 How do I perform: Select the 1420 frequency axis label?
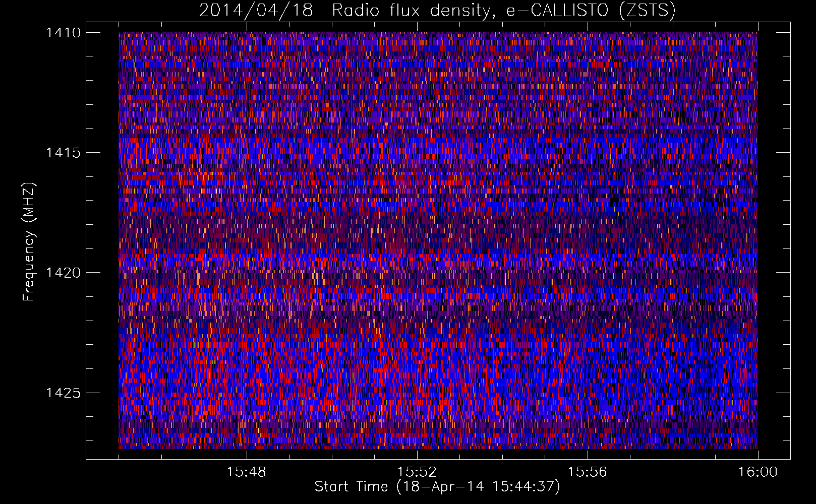(x=63, y=273)
